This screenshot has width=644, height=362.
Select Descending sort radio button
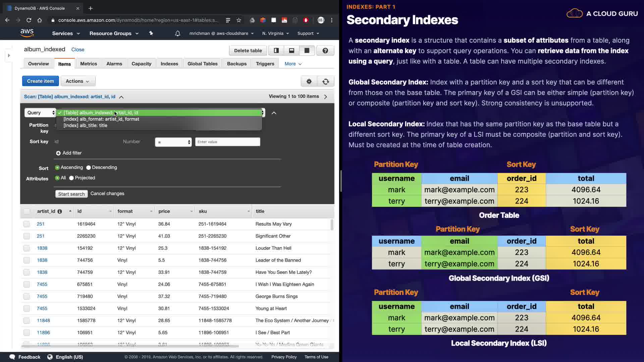point(89,168)
